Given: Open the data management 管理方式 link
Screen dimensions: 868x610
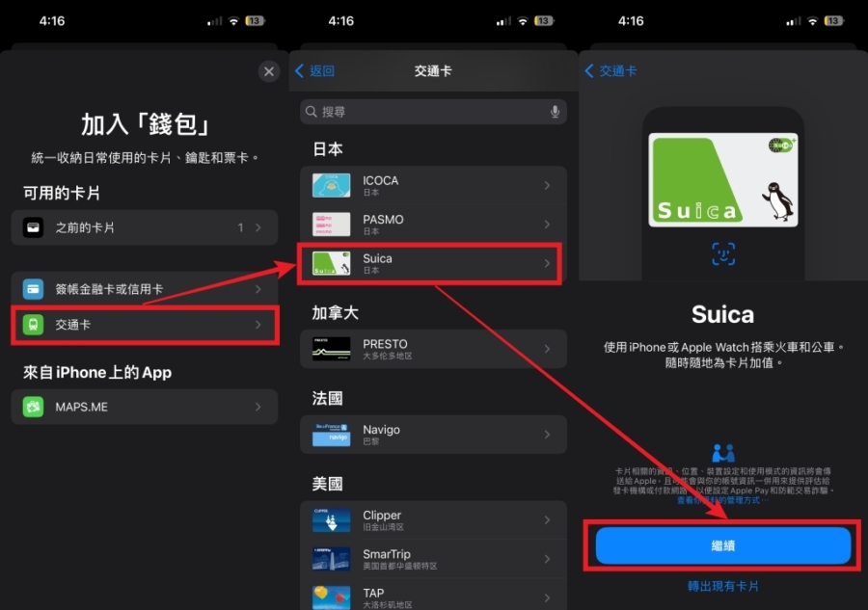Looking at the screenshot, I should pyautogui.click(x=722, y=500).
